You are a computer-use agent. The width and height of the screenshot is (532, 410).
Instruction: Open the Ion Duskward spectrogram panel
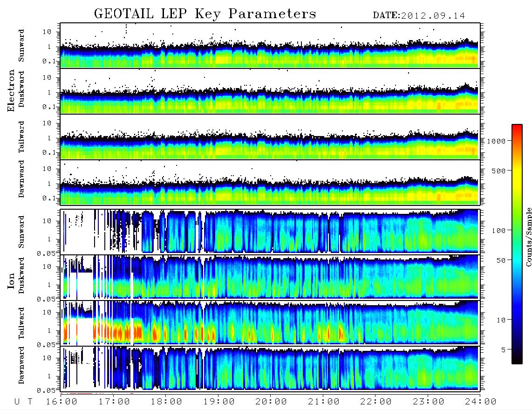pyautogui.click(x=270, y=277)
